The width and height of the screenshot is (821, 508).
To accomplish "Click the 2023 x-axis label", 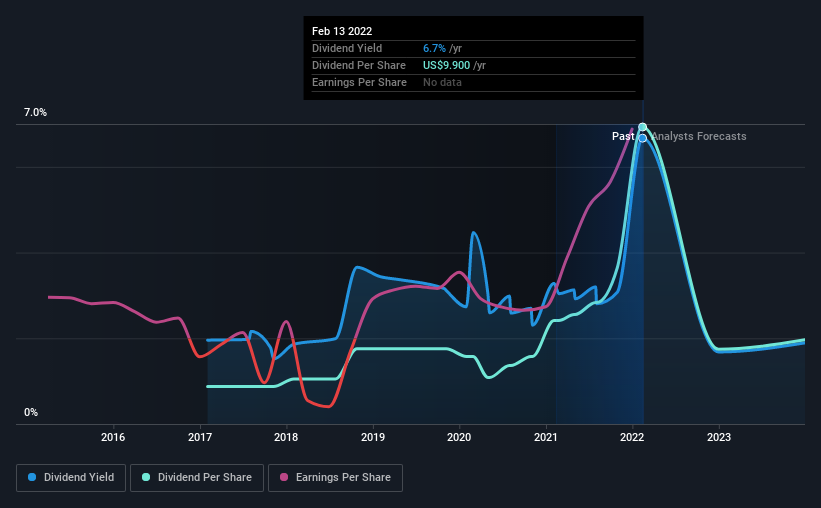I will (719, 437).
